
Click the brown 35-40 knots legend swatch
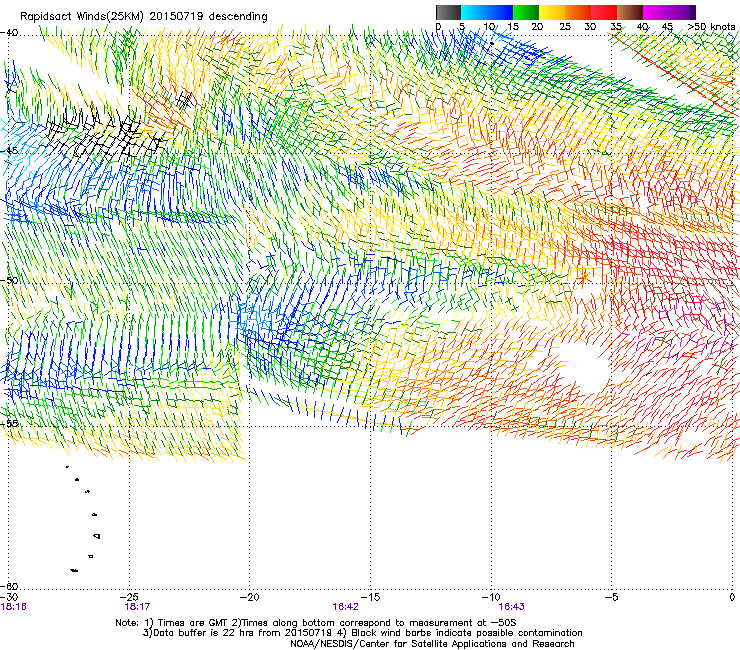pos(630,12)
